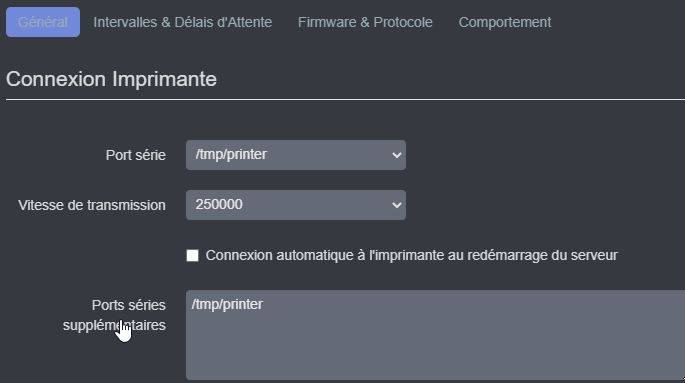Click the "Ports séries supplémentaires" label
Viewport: 685px width, 383px height.
point(114,315)
